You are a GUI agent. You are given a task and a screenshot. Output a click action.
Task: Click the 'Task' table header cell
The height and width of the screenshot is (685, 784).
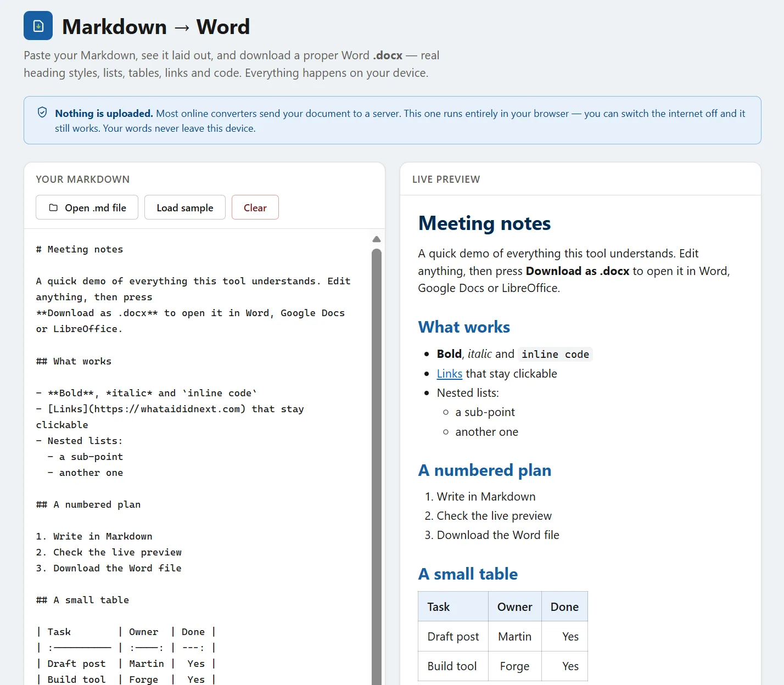453,607
